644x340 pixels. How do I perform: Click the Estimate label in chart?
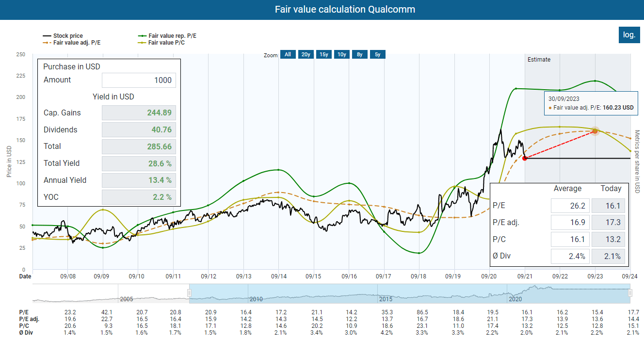click(539, 60)
